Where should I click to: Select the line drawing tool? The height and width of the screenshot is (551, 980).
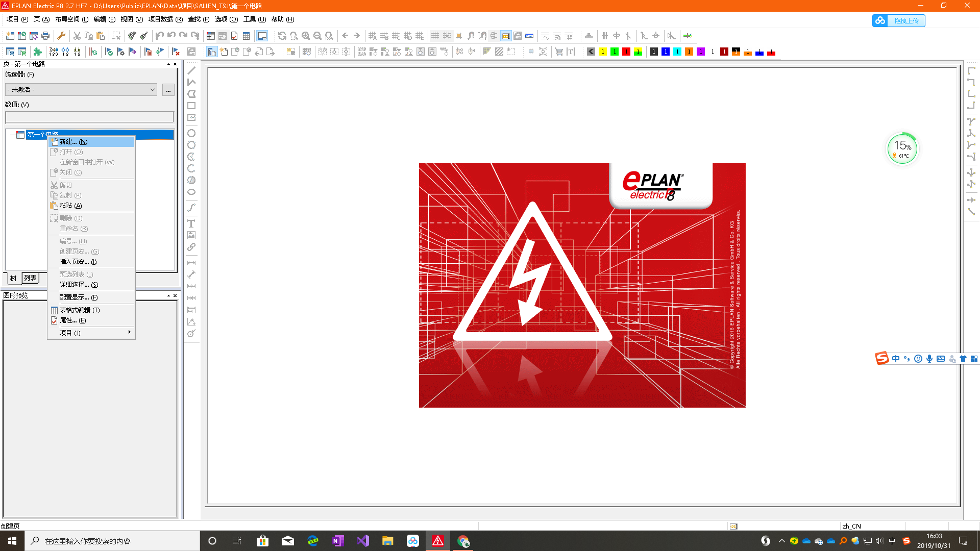191,70
